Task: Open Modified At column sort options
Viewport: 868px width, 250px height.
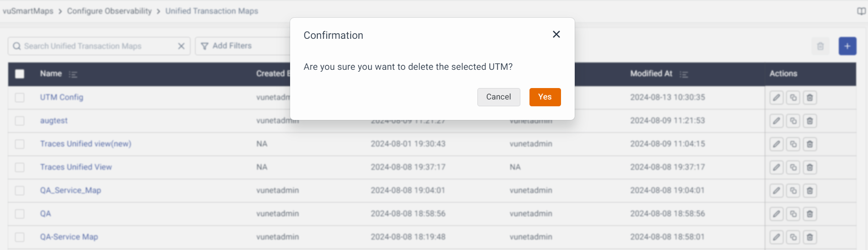Action: coord(683,74)
